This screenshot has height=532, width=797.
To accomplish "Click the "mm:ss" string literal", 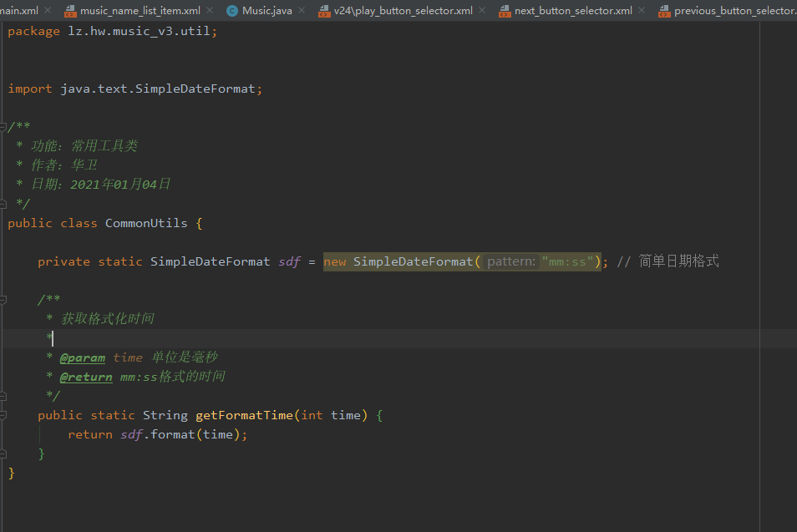I will click(x=568, y=261).
